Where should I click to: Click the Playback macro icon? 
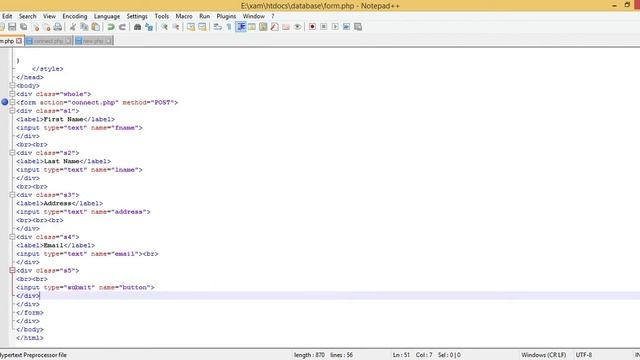[x=335, y=27]
